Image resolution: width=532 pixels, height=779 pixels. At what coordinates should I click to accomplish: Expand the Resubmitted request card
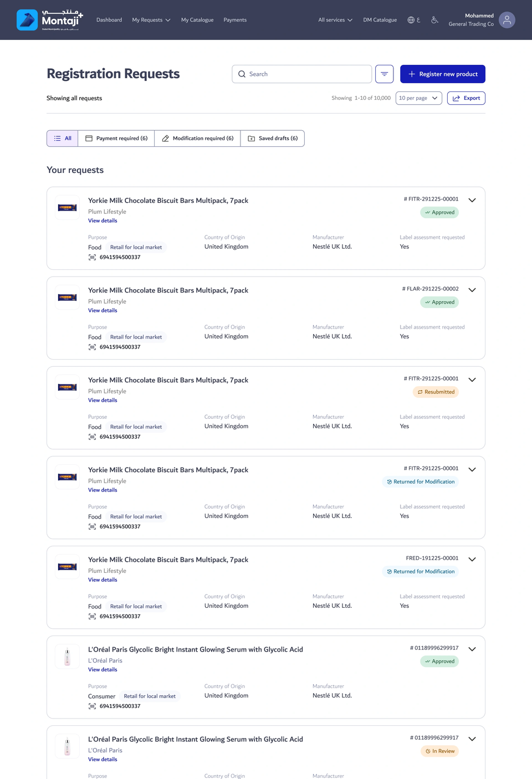tap(472, 380)
